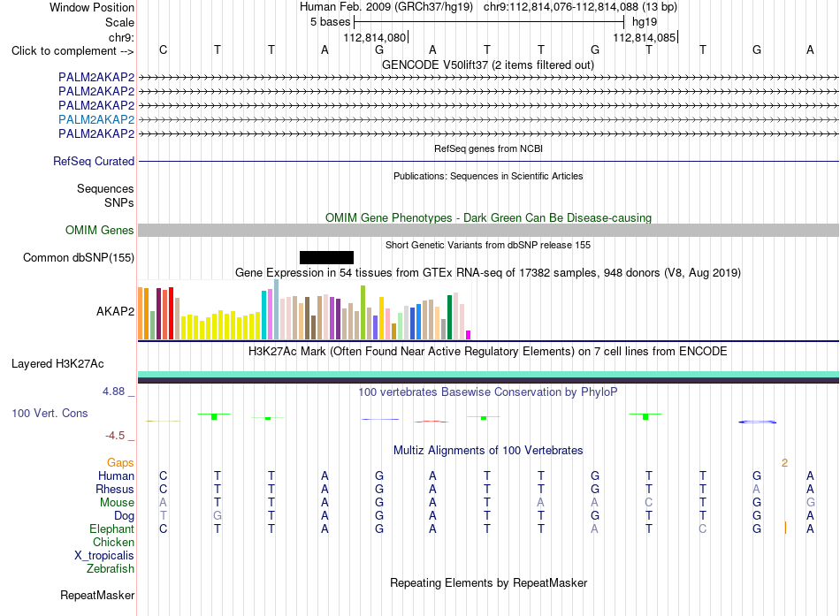Click the X_tropicalis species label
This screenshot has width=840, height=616.
pos(104,556)
